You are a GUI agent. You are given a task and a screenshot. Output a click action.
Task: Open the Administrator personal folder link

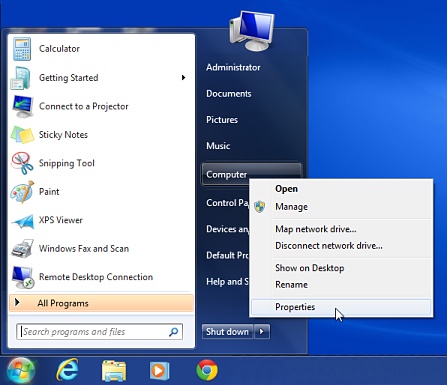[233, 67]
